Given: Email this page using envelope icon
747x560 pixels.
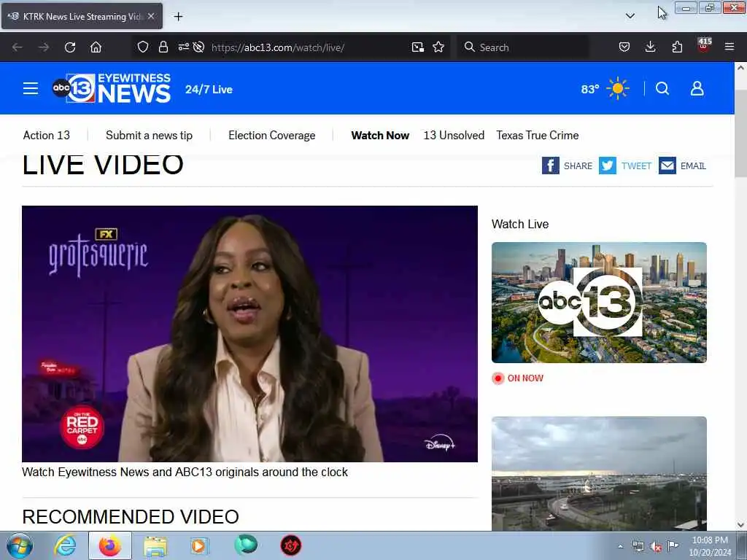Looking at the screenshot, I should [667, 166].
